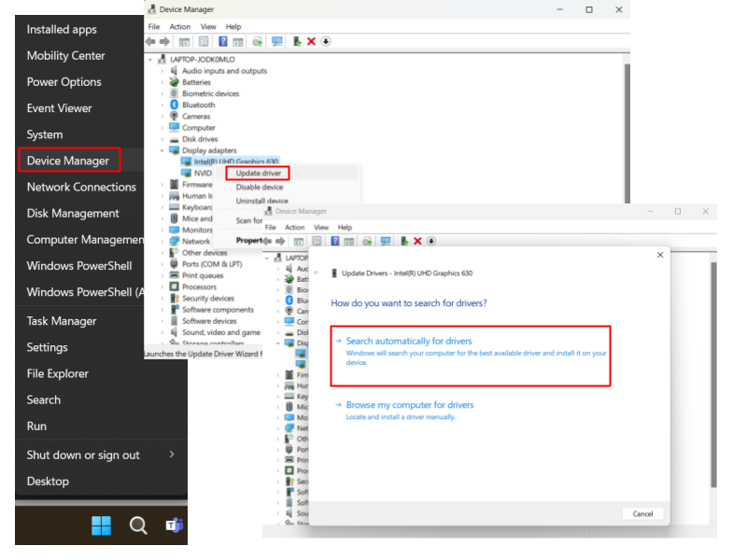The height and width of the screenshot is (560, 747).
Task: Open Microsoft Teams from the taskbar
Action: [175, 525]
